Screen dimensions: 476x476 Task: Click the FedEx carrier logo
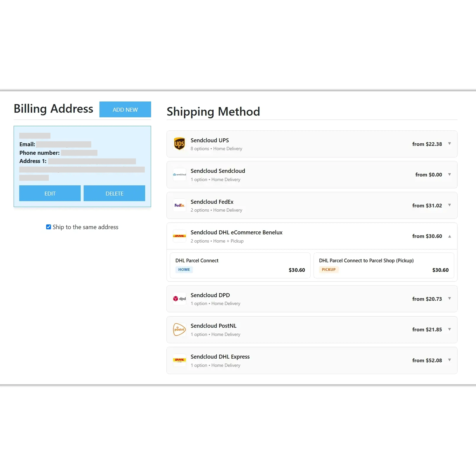pyautogui.click(x=179, y=205)
